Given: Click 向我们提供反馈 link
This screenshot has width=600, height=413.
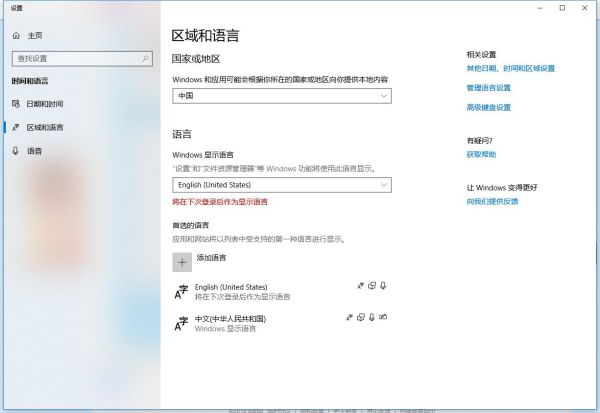Looking at the screenshot, I should click(492, 201).
